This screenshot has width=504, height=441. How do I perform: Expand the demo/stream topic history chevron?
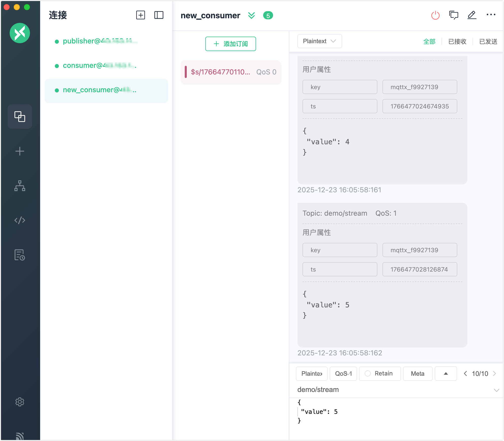(x=496, y=390)
